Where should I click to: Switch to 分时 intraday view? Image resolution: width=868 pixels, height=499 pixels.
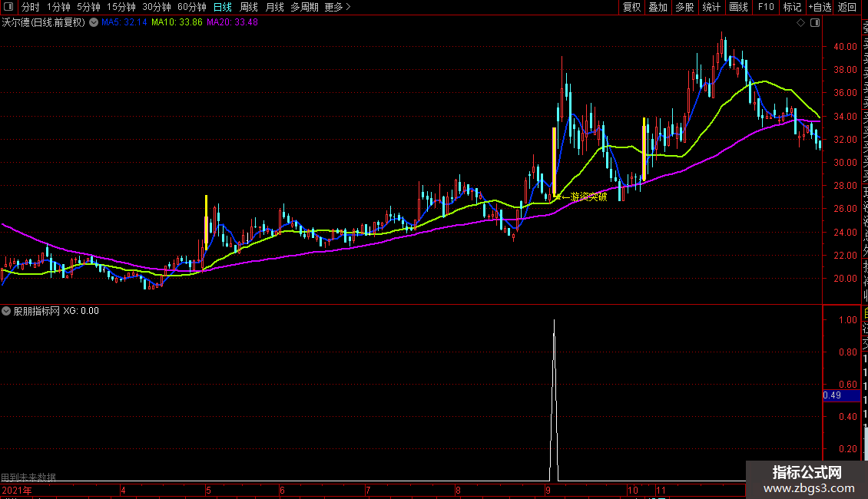tap(31, 7)
